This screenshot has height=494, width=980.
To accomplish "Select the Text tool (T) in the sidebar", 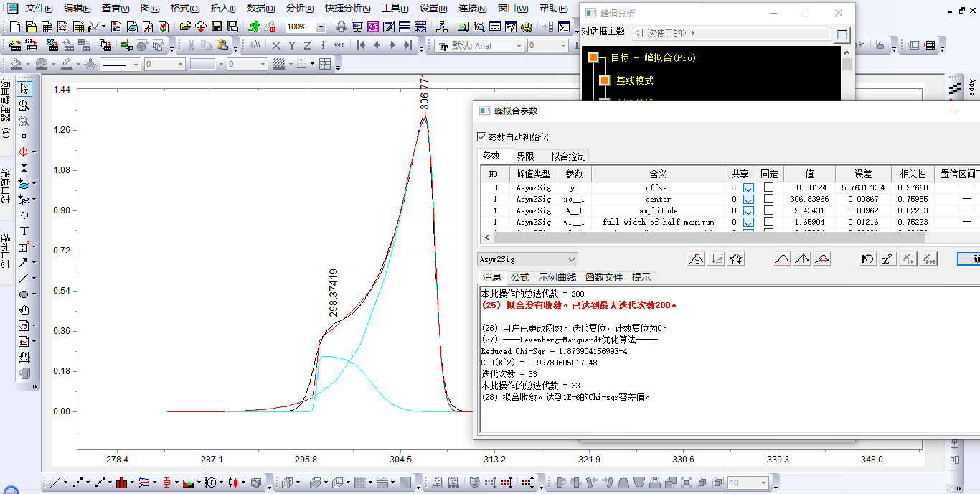I will pyautogui.click(x=24, y=231).
